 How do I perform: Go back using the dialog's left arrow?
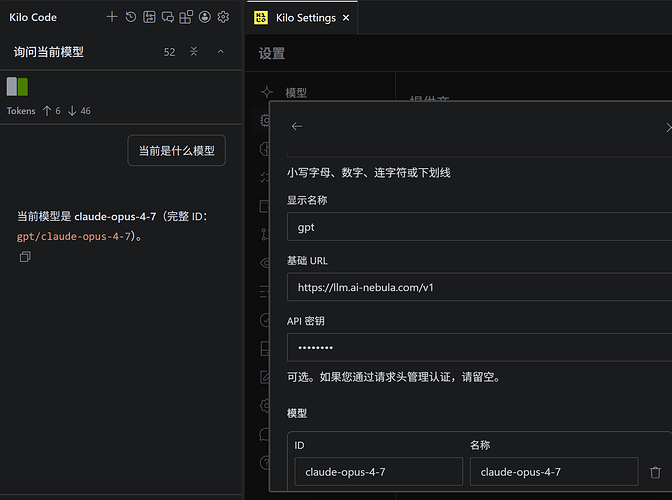(297, 126)
